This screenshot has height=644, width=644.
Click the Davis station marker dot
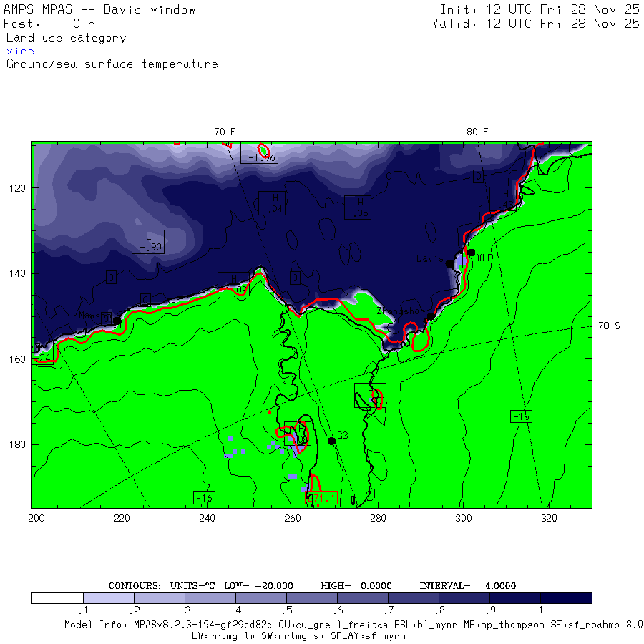450,264
